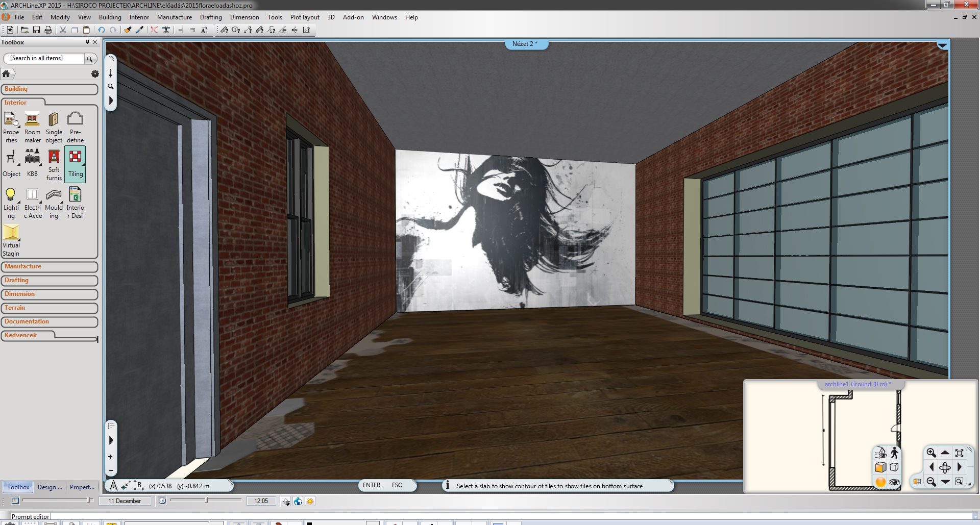Choose the Pre-define tool
The image size is (980, 525).
tap(75, 127)
